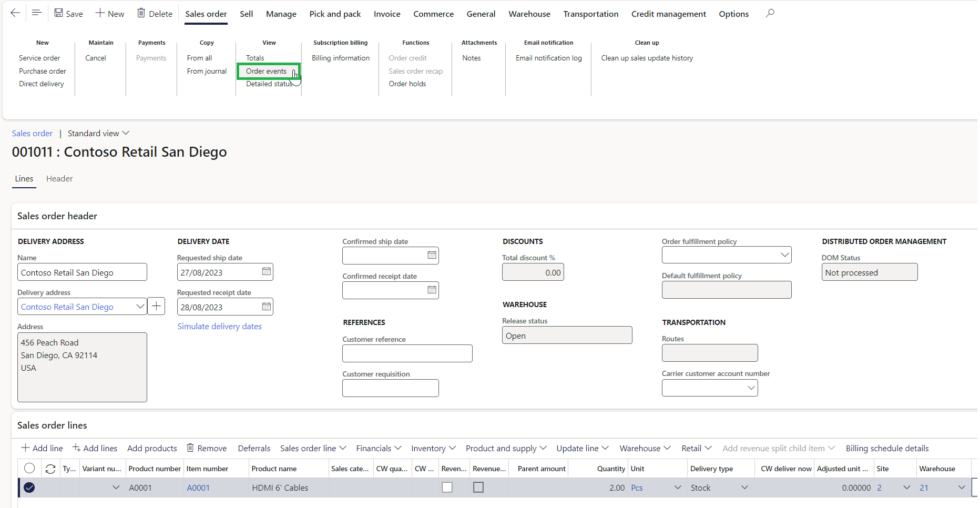Check the second revenue checkbox in the line
The height and width of the screenshot is (508, 980).
(x=478, y=487)
